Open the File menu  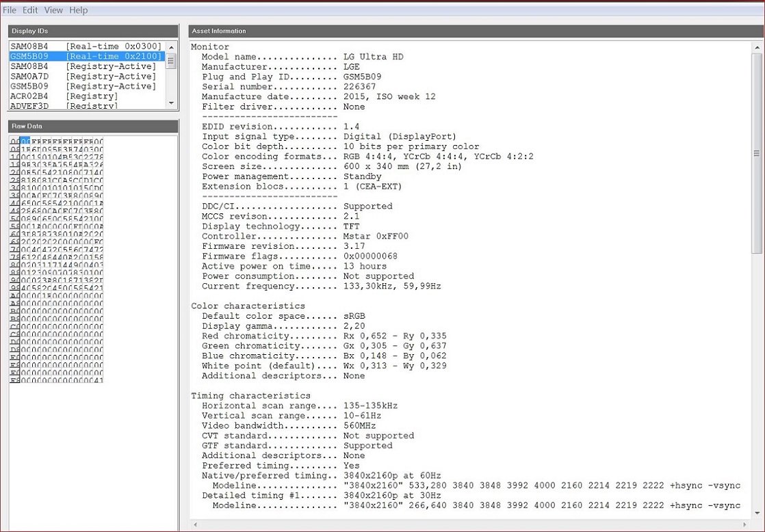tap(10, 10)
